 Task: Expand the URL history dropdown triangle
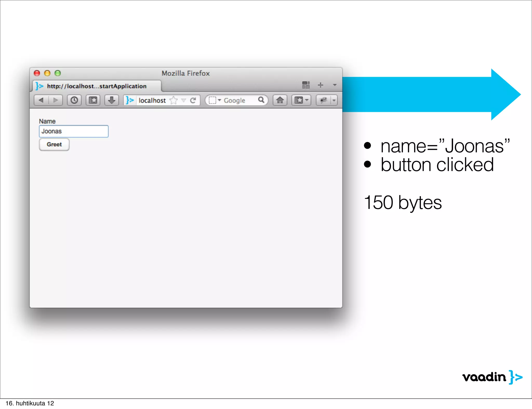coord(184,100)
